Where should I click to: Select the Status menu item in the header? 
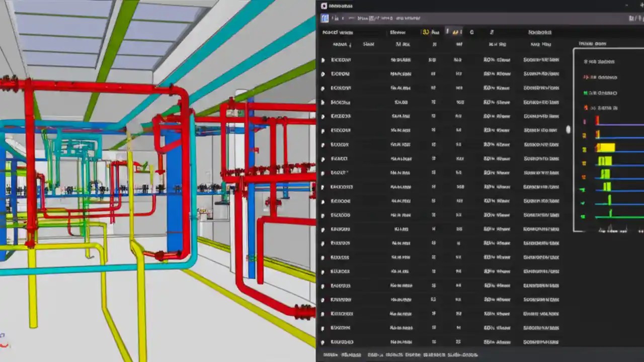(397, 32)
